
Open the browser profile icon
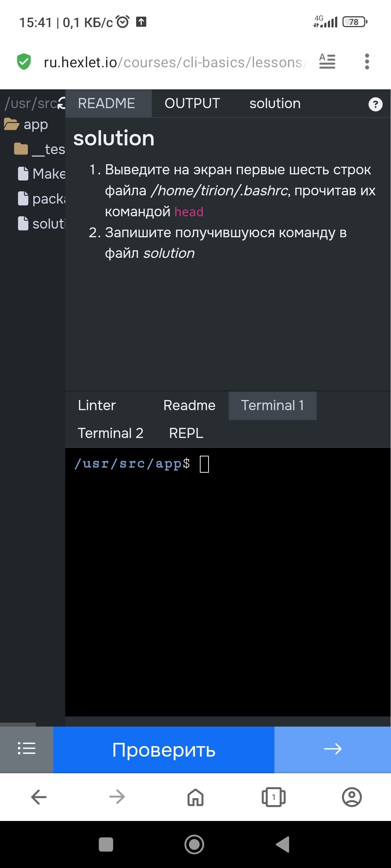coord(352,797)
